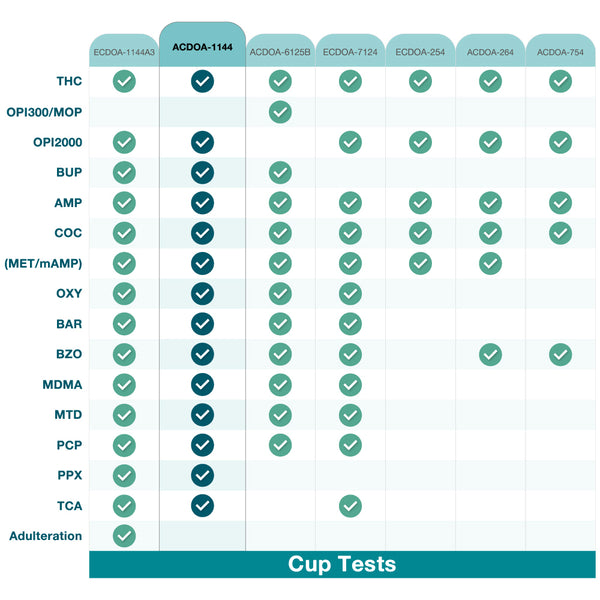Click the MDMA row label
Screen dimensions: 600x600
(x=63, y=384)
